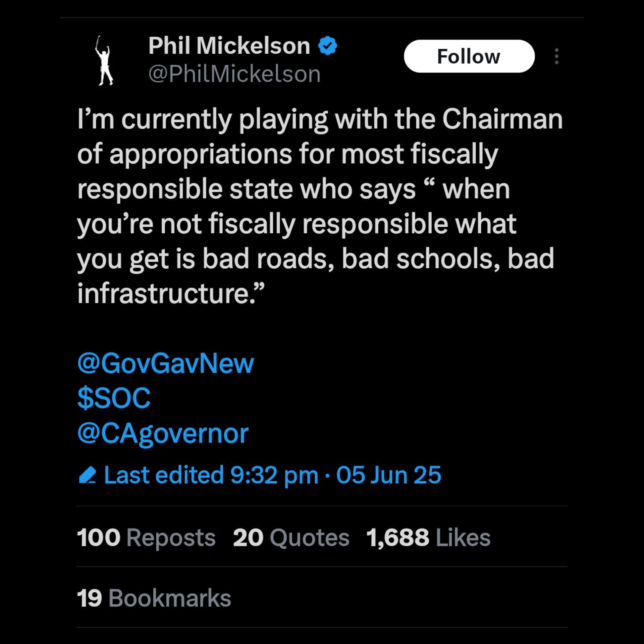View edit history via "Last edited 9:32 pm"
The image size is (644, 644).
coord(211,475)
